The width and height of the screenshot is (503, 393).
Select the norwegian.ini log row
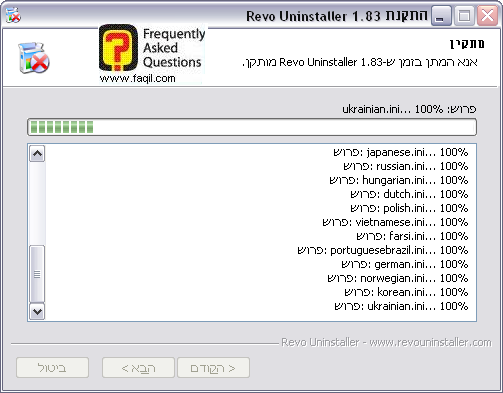(398, 278)
